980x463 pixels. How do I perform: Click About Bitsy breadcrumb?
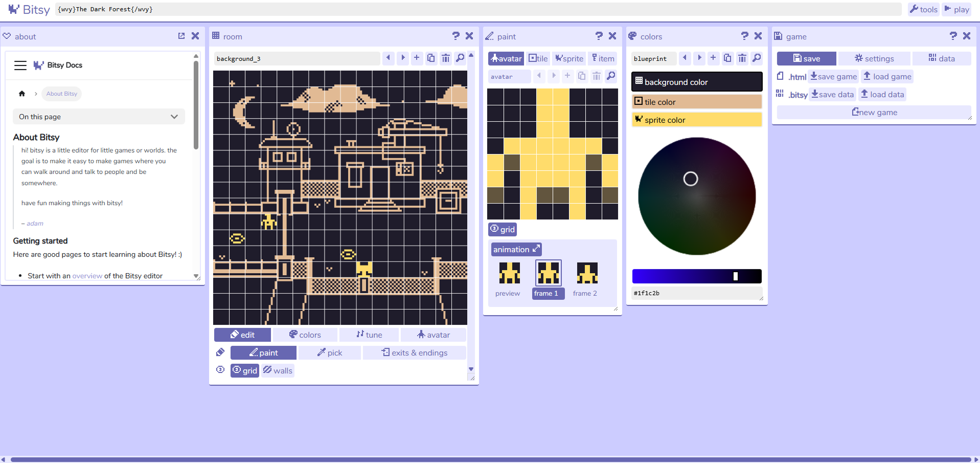click(x=61, y=94)
